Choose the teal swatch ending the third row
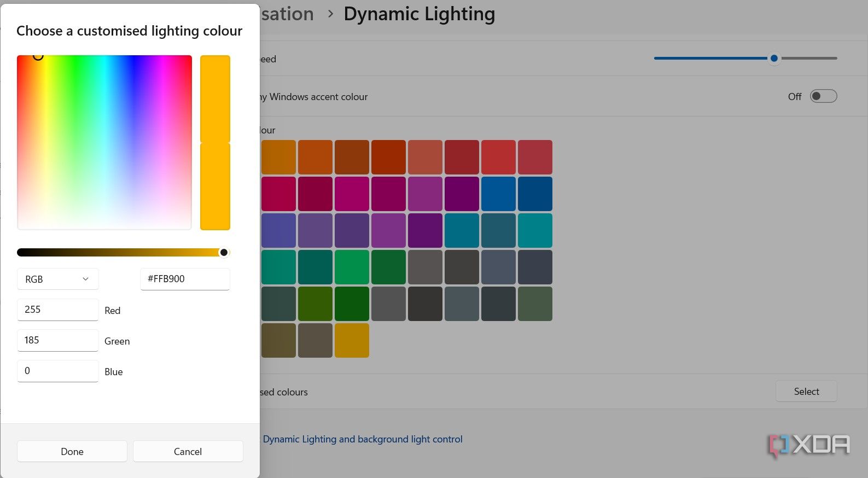Viewport: 868px width, 478px height. 535,230
